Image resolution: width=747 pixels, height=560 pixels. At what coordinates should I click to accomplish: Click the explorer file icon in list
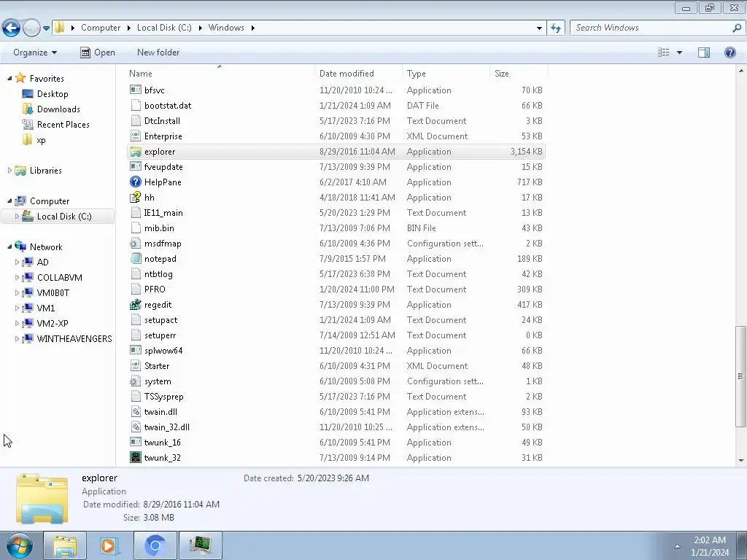(x=135, y=152)
